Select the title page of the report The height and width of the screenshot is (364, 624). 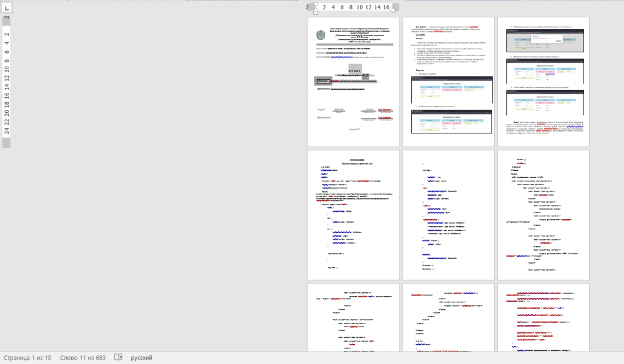click(354, 82)
